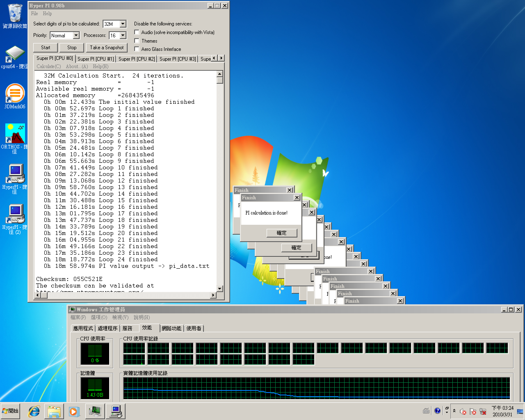Launch Windows Media Player from taskbar
Screen dimensions: 525x420
click(74, 411)
